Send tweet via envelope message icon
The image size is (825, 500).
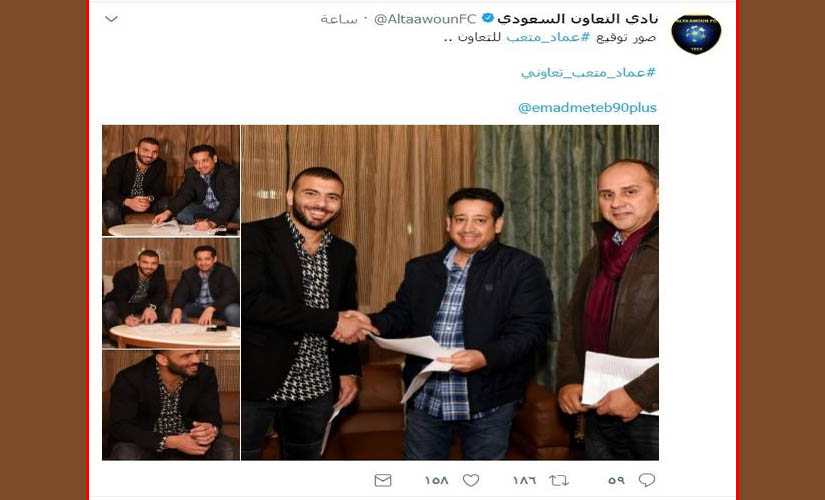383,480
